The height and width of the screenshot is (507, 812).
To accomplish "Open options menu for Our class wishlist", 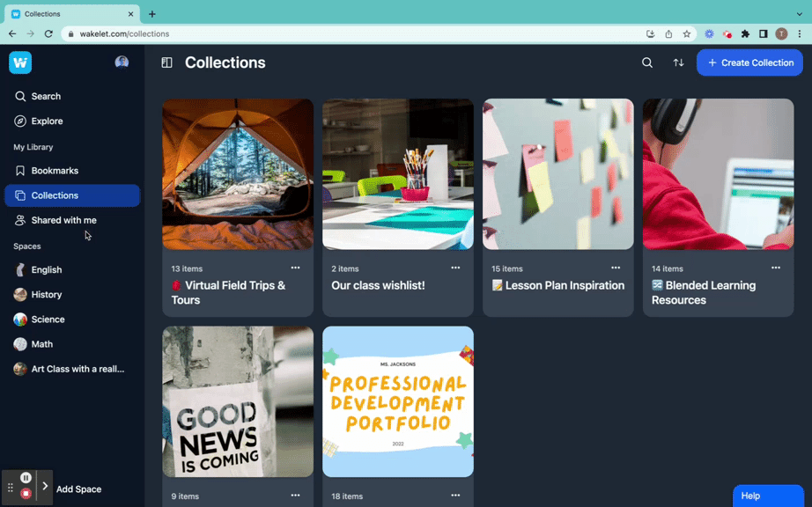I will tap(455, 268).
